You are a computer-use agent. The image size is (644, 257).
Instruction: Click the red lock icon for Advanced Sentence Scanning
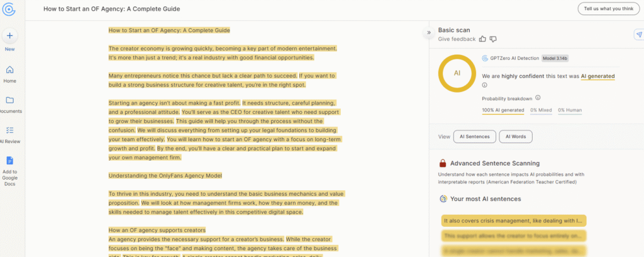(443, 163)
